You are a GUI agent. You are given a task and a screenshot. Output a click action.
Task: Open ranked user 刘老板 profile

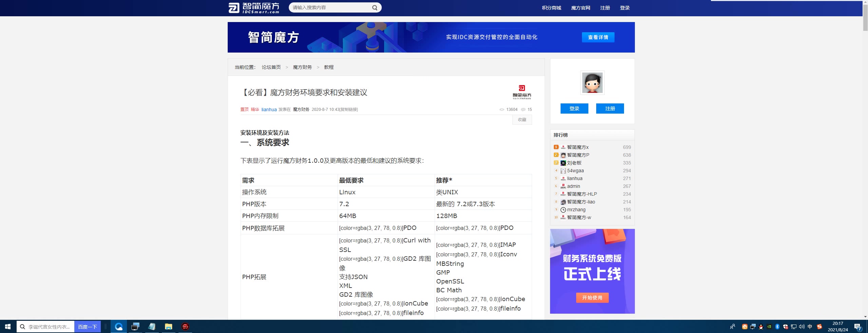[x=574, y=163]
